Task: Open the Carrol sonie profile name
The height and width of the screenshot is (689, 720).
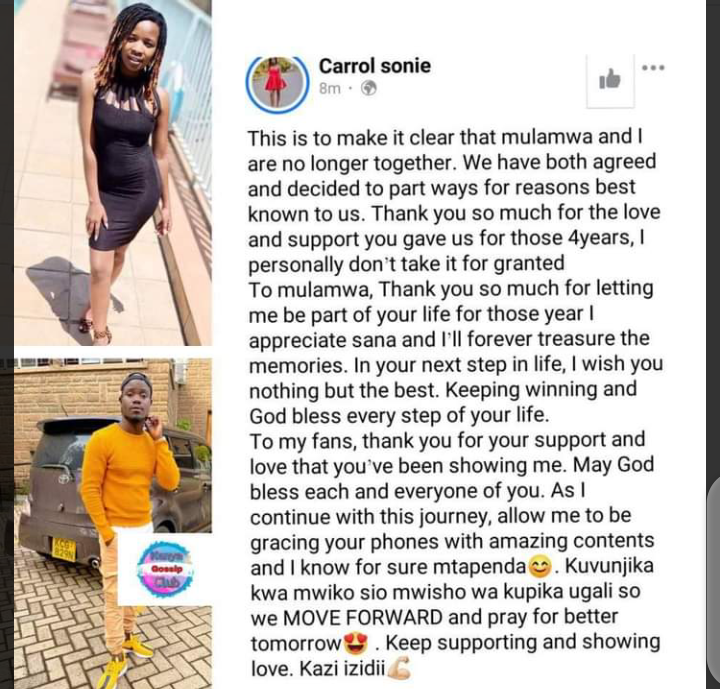Action: coord(375,66)
